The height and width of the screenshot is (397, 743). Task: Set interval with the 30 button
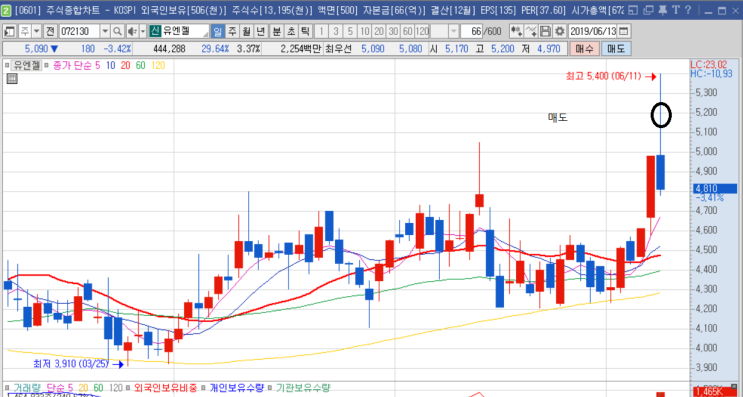coord(393,31)
